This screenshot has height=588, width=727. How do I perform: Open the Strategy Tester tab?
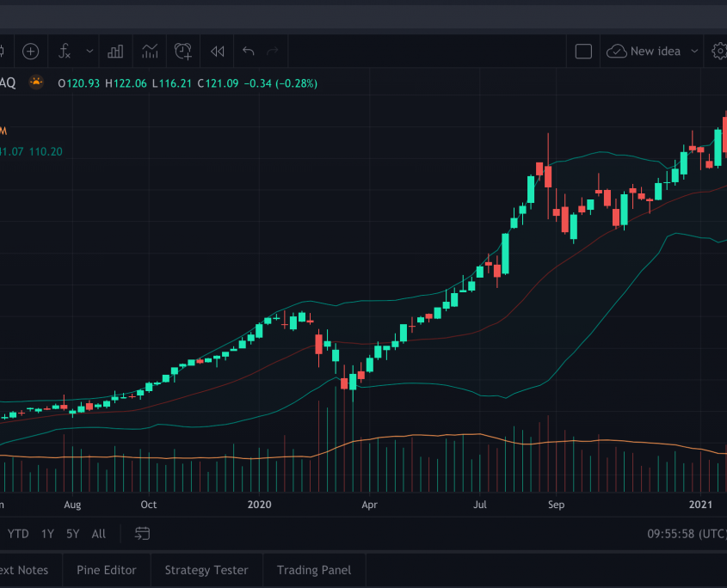[206, 570]
